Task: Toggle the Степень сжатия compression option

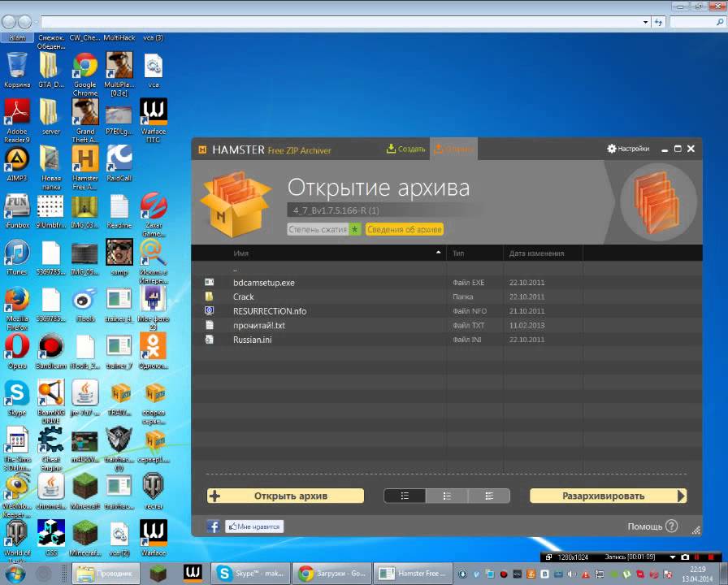Action: point(323,229)
